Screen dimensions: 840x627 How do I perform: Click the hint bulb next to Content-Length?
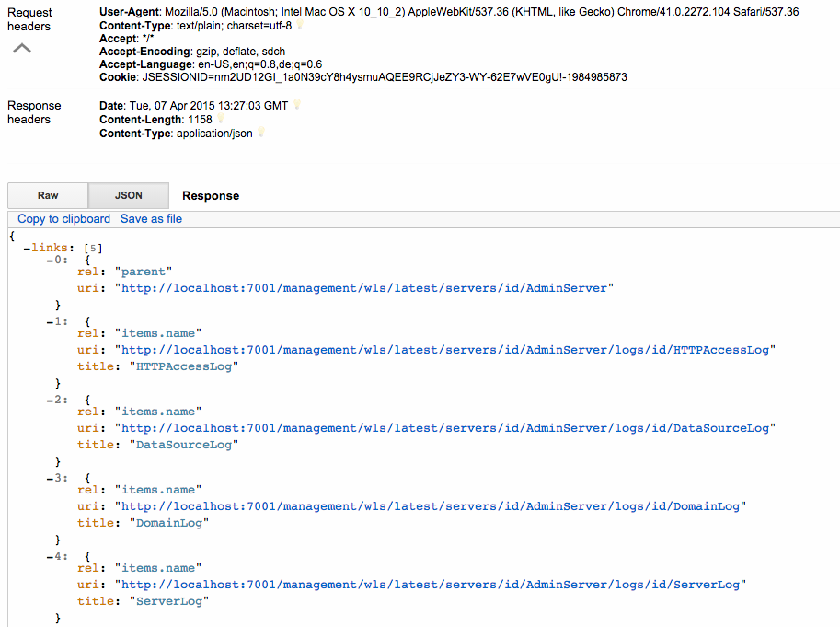tap(221, 120)
